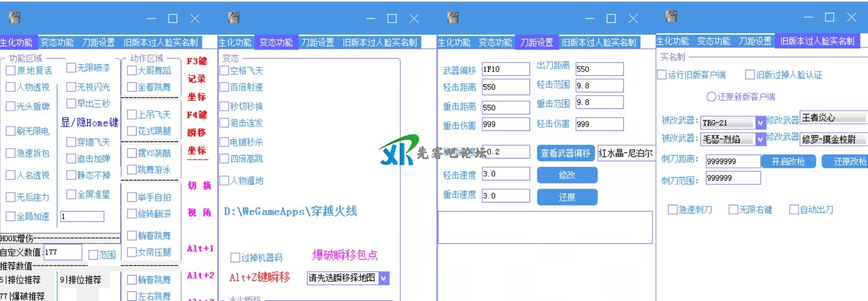868x301 pixels.
Task: Click the app icon in the 刀距设置 window title bar
Action: [x=453, y=18]
